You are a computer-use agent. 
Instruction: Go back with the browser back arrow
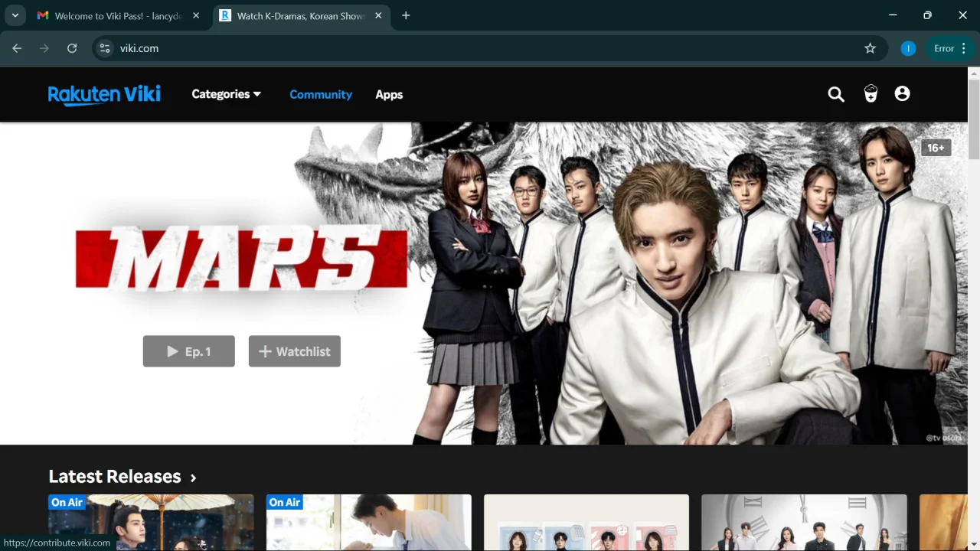tap(17, 48)
